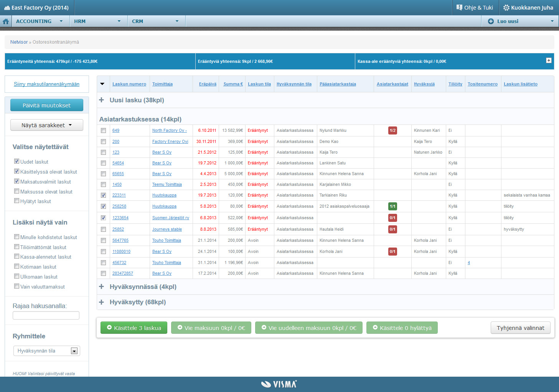Click Käsittele 0 hylättyä button

point(402,328)
